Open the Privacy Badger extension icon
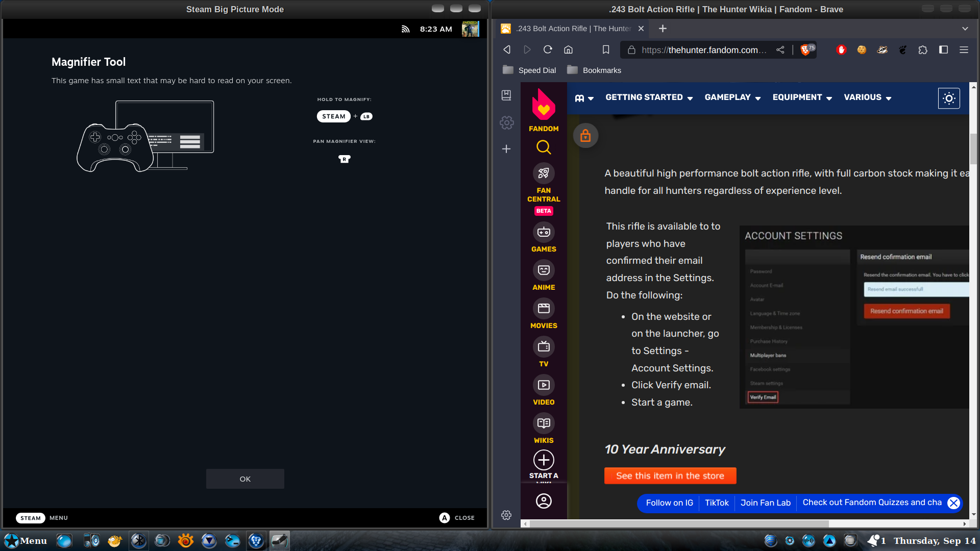980x551 pixels. click(882, 49)
